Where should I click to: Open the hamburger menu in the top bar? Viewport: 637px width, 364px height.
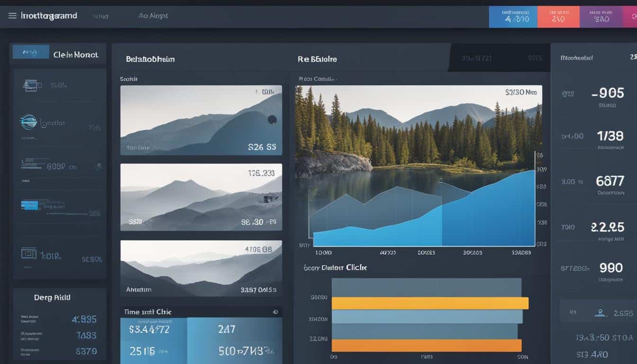pyautogui.click(x=12, y=16)
